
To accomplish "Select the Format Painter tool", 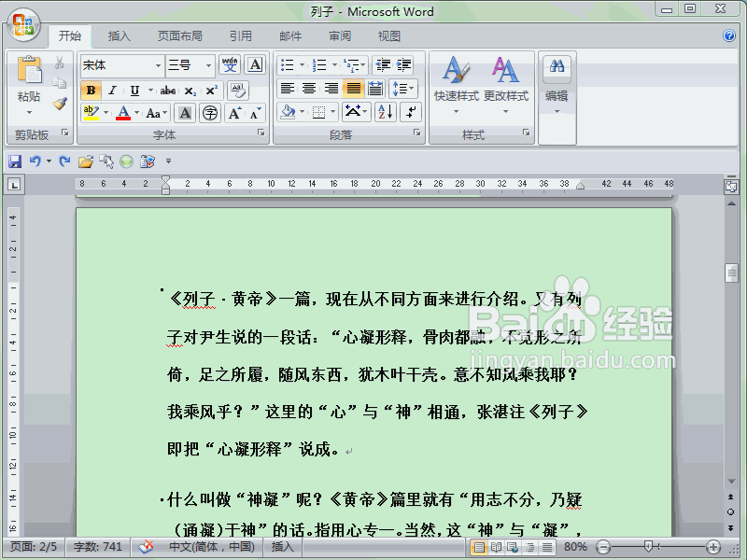I will (59, 103).
